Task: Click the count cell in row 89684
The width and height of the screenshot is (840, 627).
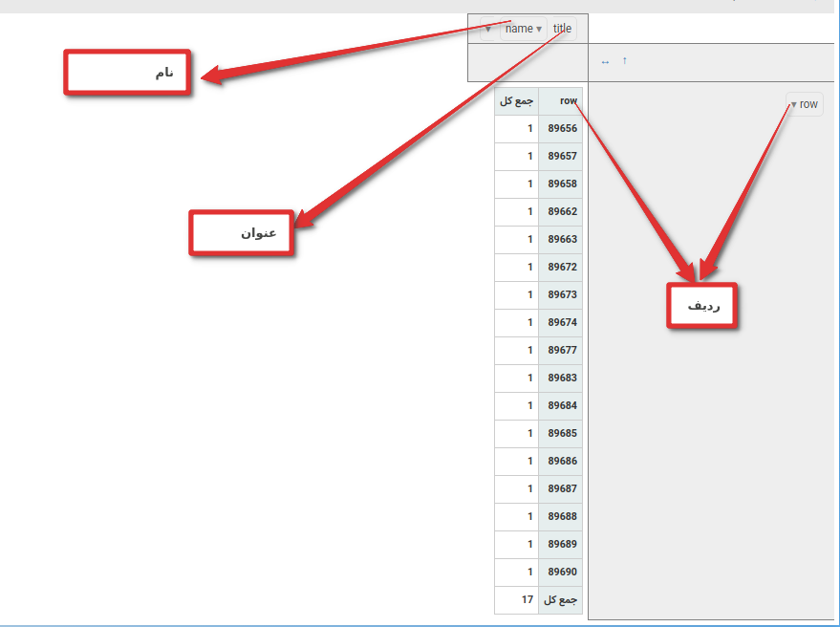Action: pyautogui.click(x=516, y=406)
